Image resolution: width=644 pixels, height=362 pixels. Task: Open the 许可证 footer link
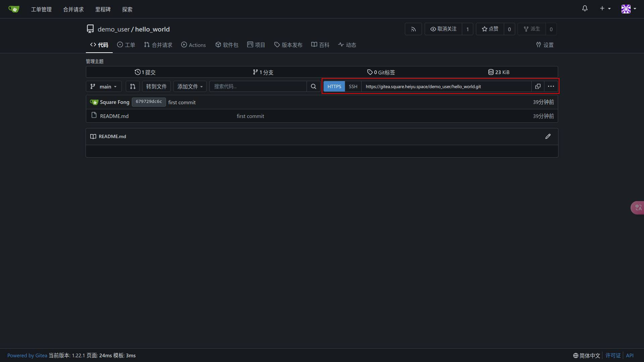click(x=613, y=356)
